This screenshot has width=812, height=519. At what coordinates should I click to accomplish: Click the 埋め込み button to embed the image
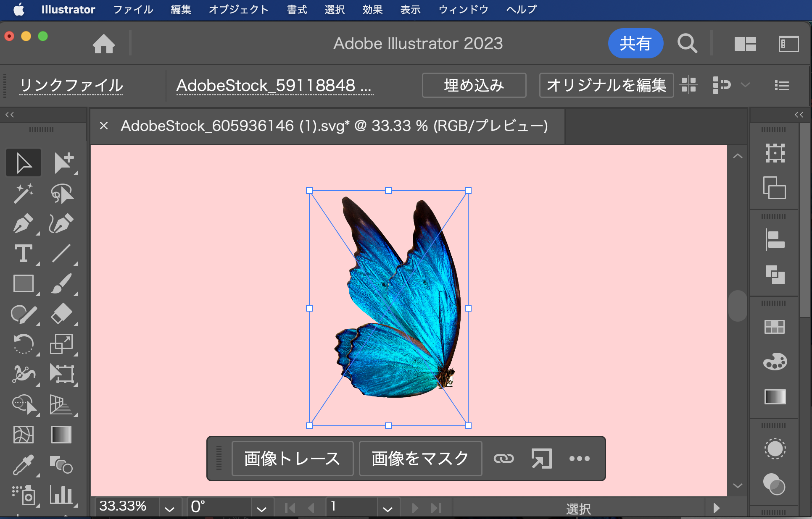[474, 85]
